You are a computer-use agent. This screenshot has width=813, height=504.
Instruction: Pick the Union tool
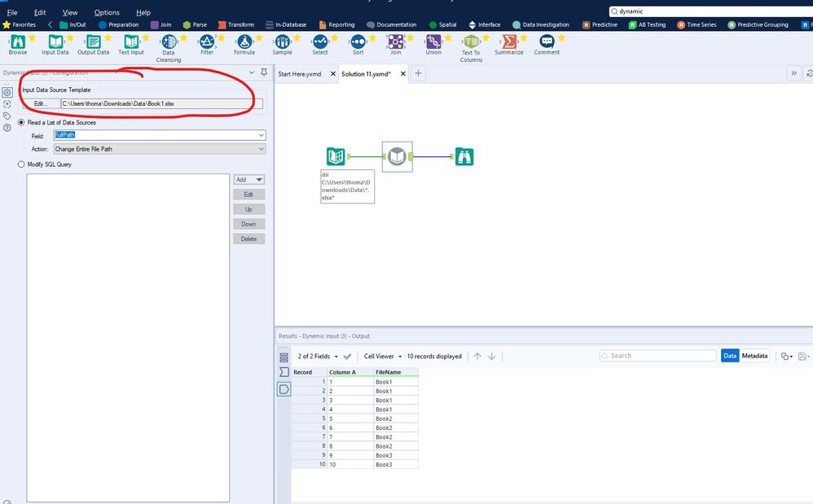433,45
